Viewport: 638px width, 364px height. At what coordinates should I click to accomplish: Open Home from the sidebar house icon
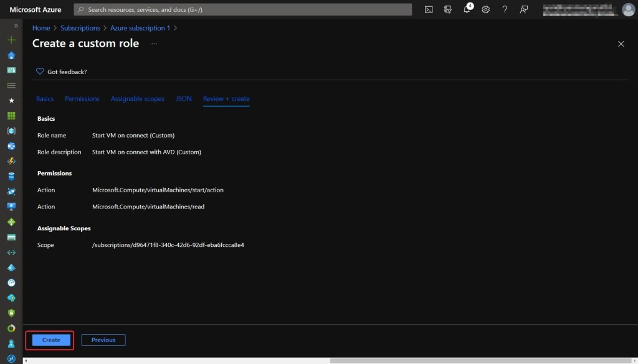coord(11,55)
